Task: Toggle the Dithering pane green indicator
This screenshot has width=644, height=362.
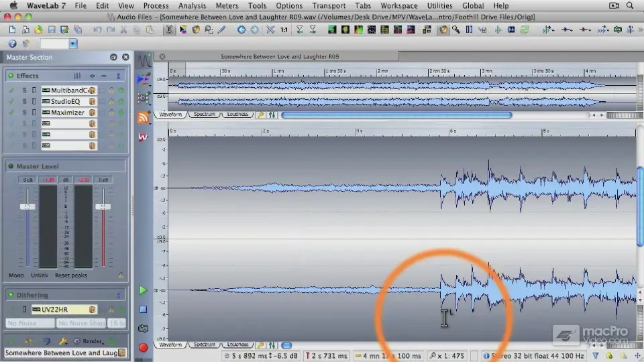Action: coord(11,295)
